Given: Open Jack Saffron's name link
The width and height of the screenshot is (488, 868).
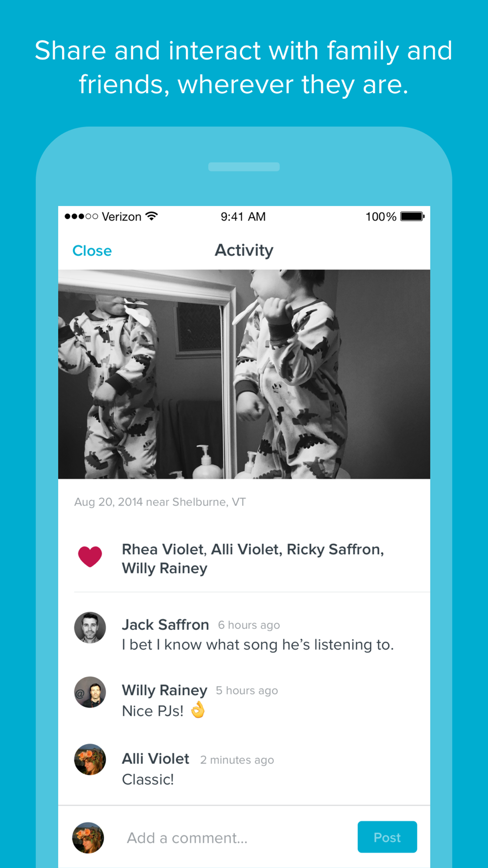Looking at the screenshot, I should click(165, 625).
